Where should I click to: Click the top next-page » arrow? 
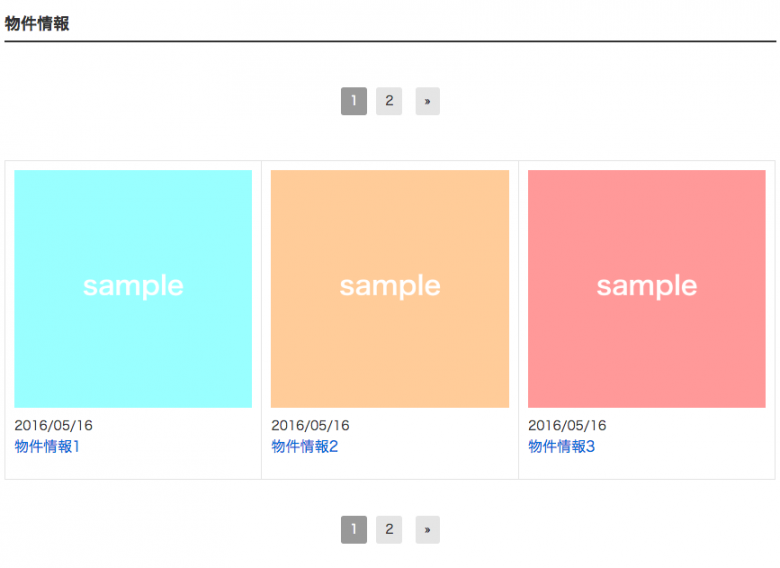[x=427, y=101]
